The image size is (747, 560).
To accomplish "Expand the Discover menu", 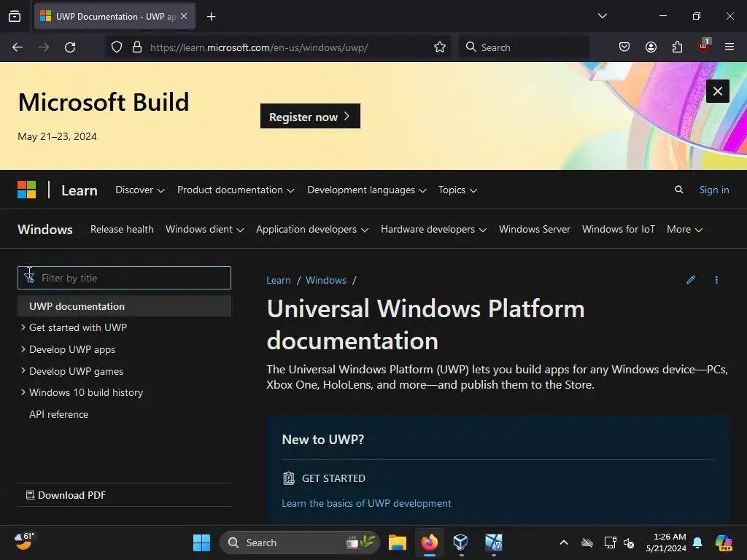I will coord(139,190).
